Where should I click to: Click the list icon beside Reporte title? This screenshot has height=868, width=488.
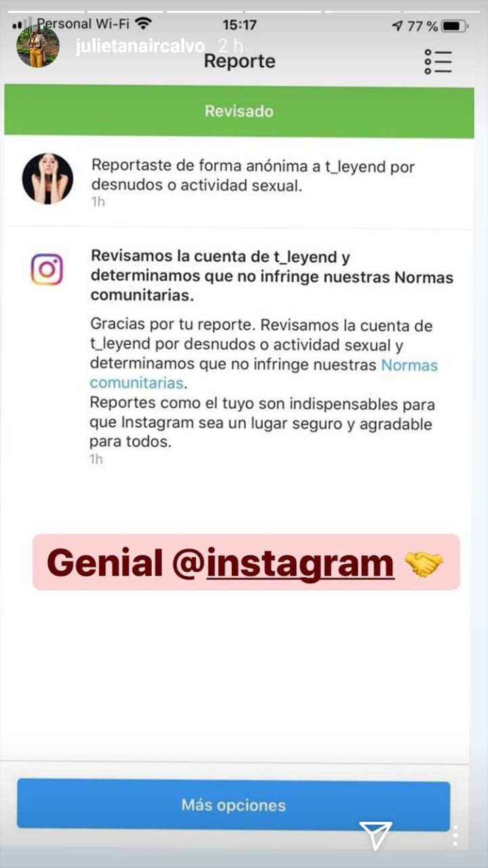439,62
